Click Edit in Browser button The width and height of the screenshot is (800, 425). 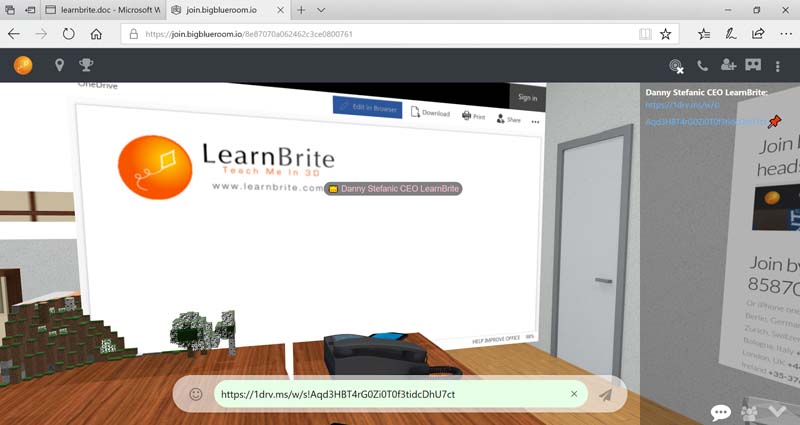(x=367, y=107)
